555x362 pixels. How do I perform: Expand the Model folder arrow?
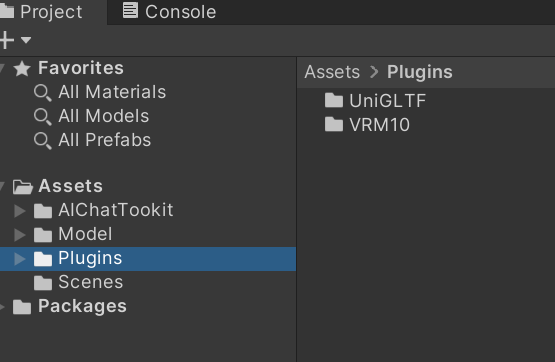(x=20, y=235)
